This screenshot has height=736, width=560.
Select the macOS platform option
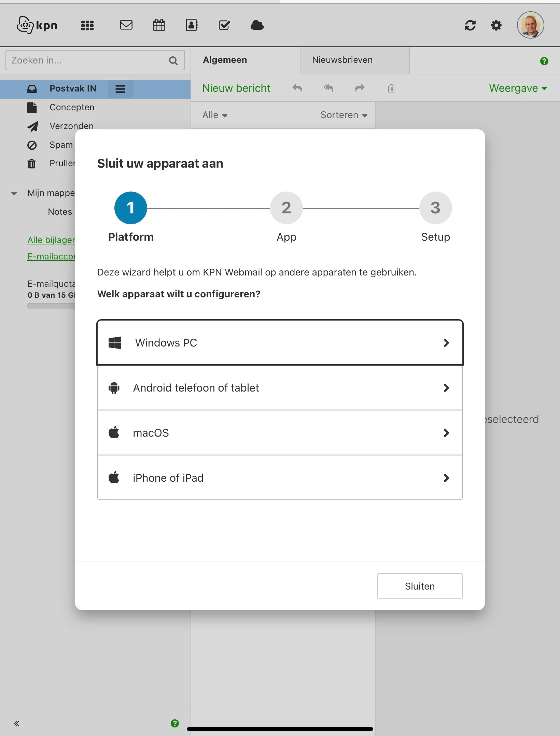click(280, 433)
